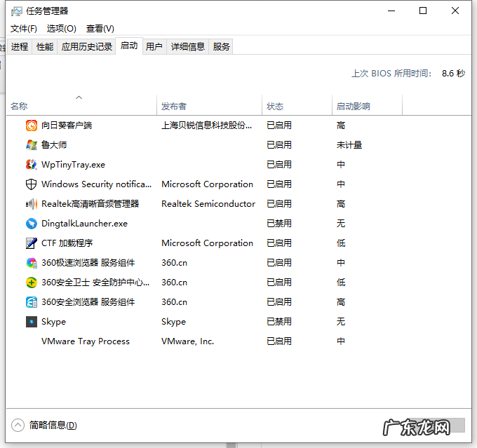Open the 查看(V) menu
This screenshot has height=448, width=477.
(100, 29)
